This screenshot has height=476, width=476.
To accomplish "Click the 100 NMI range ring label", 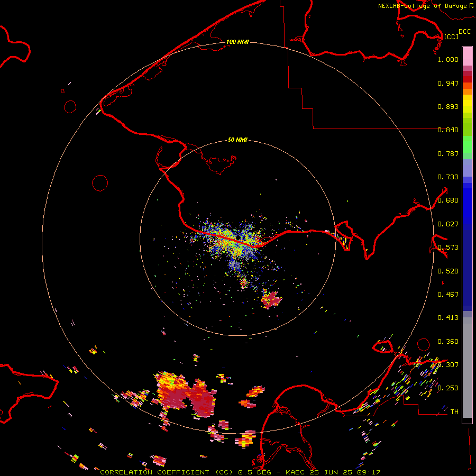I will coord(237,42).
